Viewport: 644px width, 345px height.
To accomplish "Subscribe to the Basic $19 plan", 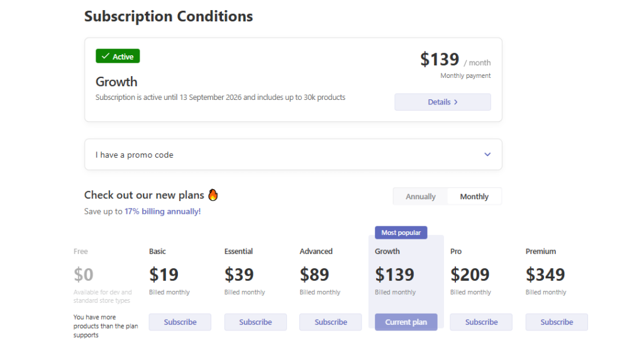I will (x=180, y=322).
